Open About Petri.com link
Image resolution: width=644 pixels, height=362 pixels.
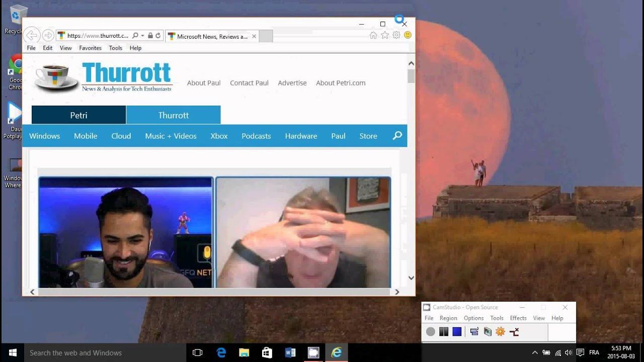[341, 83]
